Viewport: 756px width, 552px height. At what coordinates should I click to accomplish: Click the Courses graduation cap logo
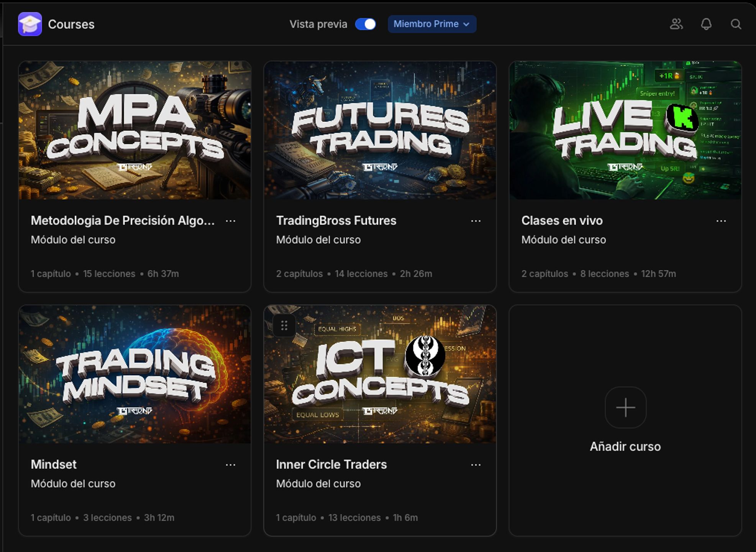[30, 24]
